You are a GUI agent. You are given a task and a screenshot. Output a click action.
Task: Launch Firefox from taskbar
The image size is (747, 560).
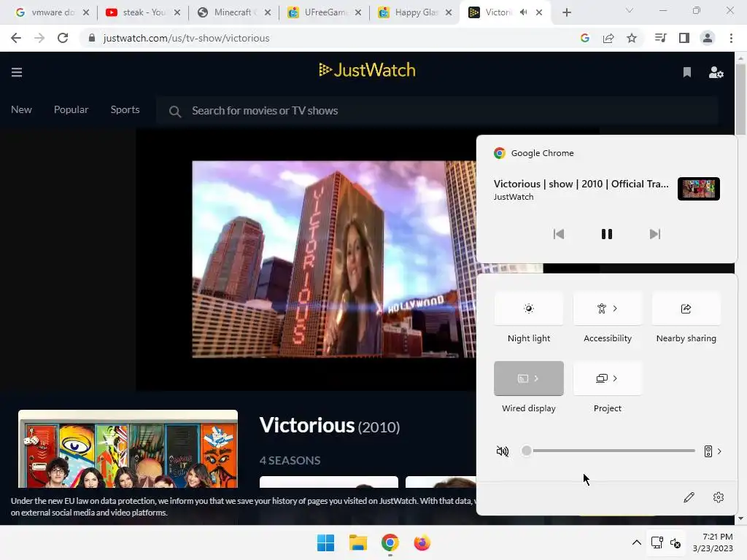click(x=422, y=542)
